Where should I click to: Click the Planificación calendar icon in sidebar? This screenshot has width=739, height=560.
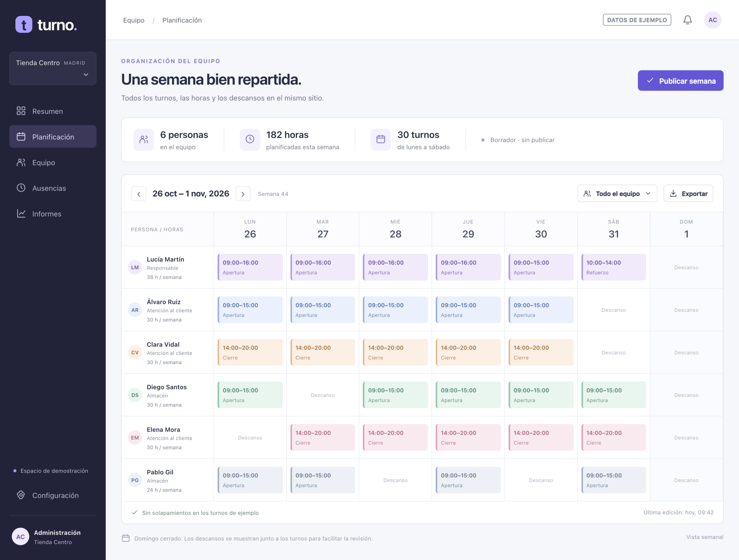21,136
